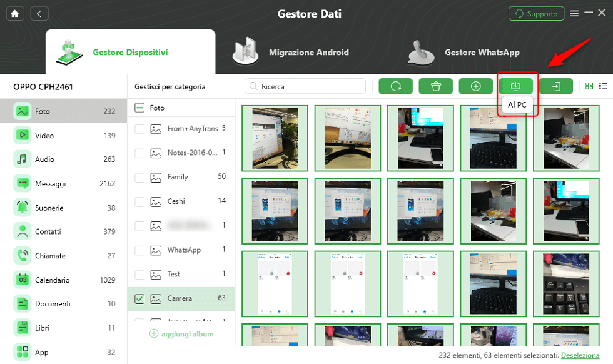The width and height of the screenshot is (613, 364).
Task: Click the green refresh button
Action: [x=395, y=86]
